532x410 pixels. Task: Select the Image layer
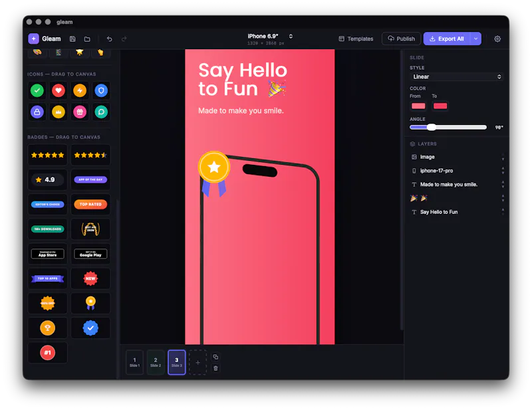tap(454, 157)
